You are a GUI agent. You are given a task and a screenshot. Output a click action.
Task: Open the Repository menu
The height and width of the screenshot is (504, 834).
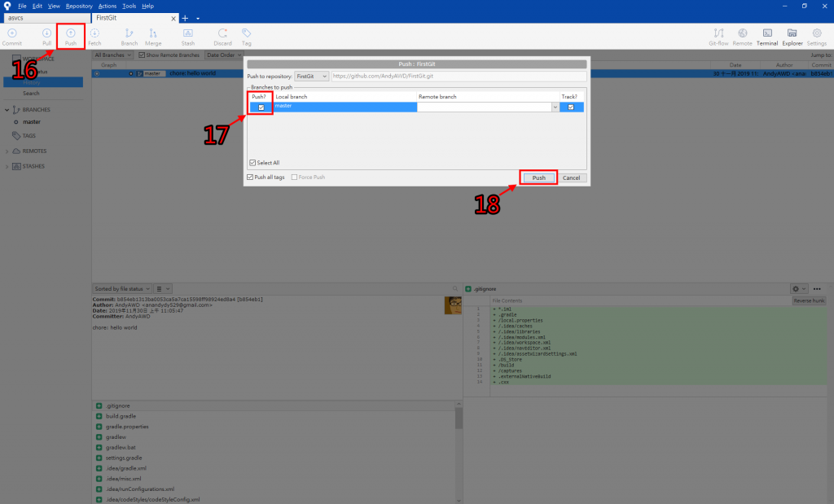pyautogui.click(x=79, y=6)
